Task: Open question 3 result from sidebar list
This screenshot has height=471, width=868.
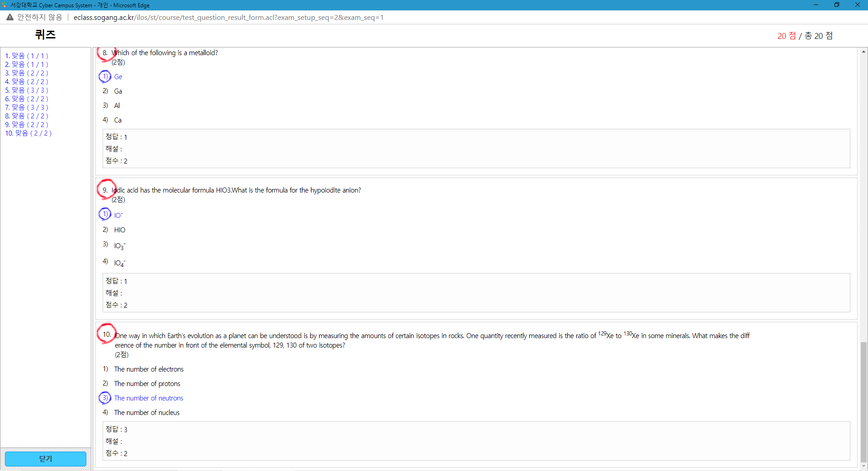Action: [x=27, y=73]
